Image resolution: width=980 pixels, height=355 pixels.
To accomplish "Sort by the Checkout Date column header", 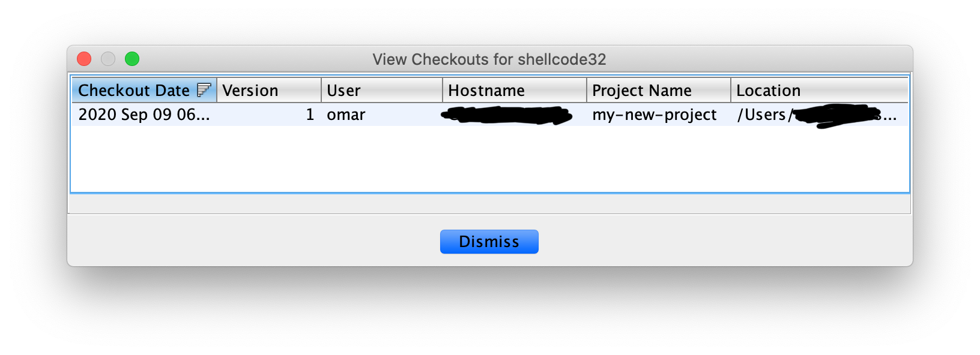I will [144, 90].
